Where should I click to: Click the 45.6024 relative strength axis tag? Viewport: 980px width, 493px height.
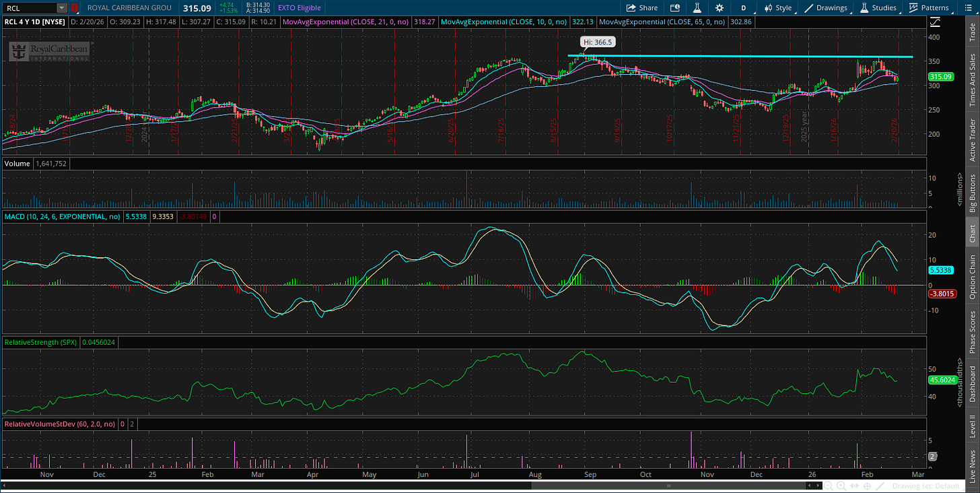pos(942,380)
